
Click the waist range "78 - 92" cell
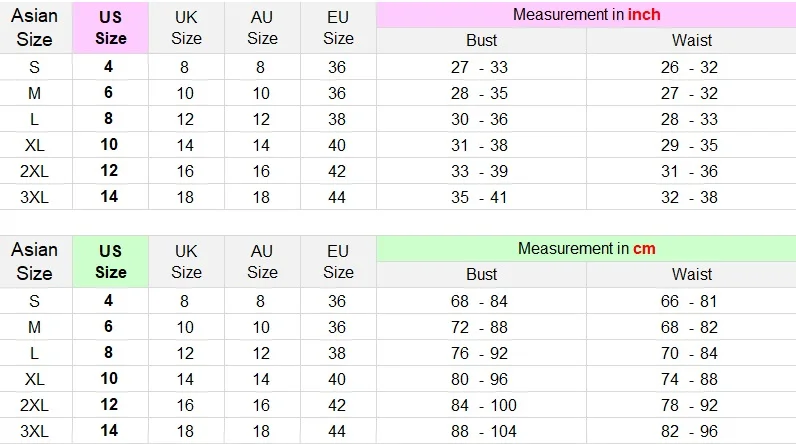point(691,405)
